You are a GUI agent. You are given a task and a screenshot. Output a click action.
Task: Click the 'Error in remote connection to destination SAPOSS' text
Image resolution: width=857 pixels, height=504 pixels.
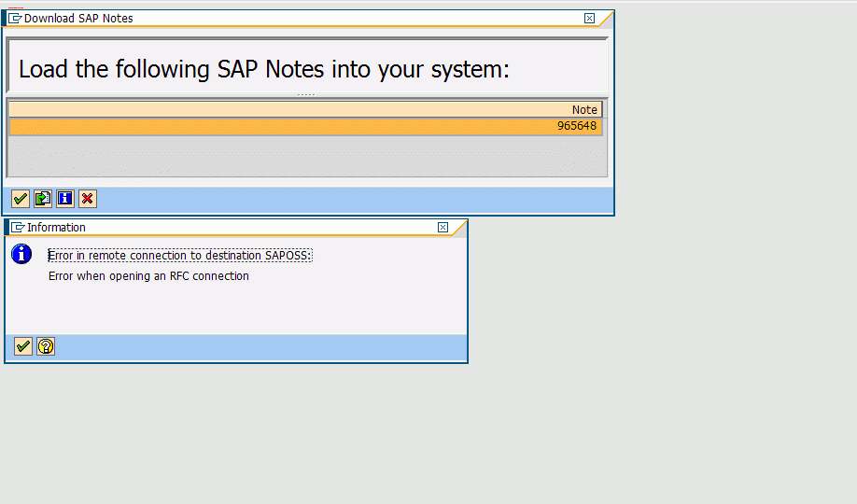pos(180,256)
